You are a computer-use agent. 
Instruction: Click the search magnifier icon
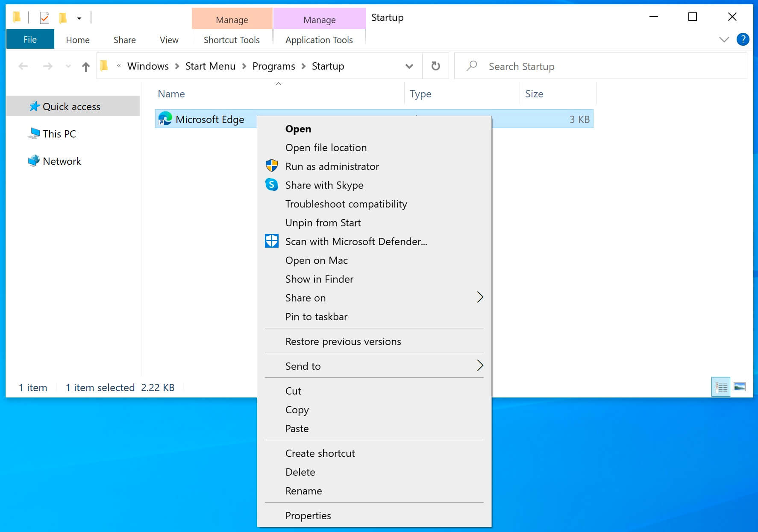(472, 66)
